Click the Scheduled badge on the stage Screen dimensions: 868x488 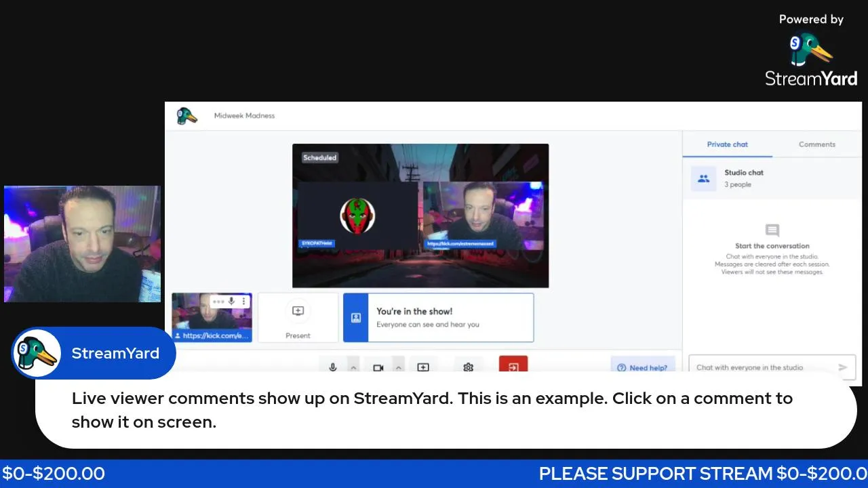[319, 158]
